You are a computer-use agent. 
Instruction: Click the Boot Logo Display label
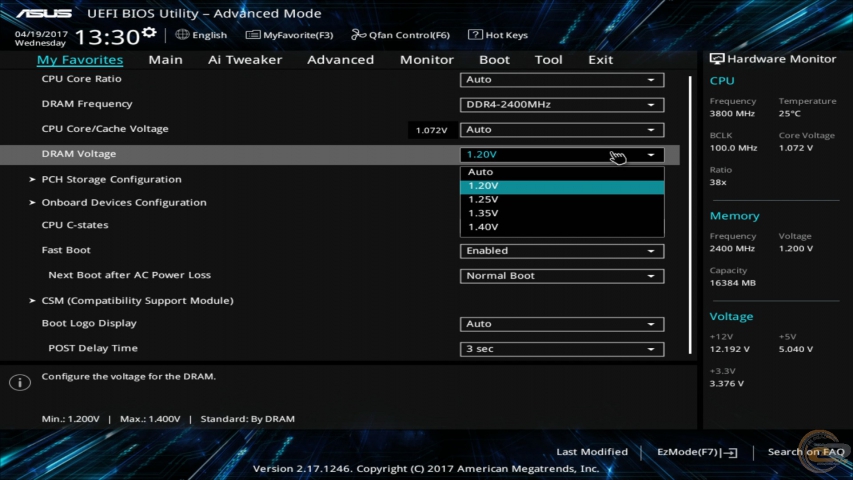[x=89, y=323]
